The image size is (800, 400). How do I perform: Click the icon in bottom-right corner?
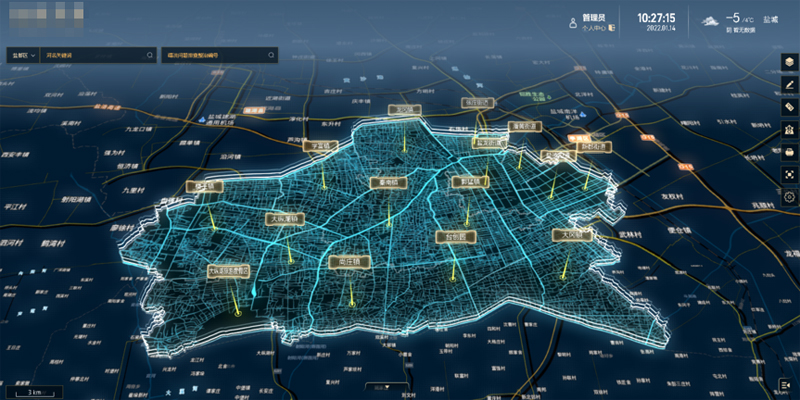coord(787,385)
